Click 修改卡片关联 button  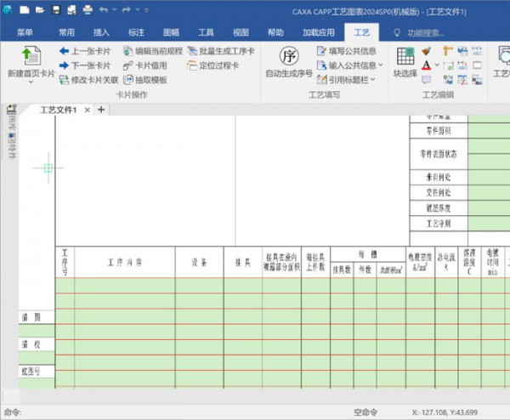tap(88, 80)
